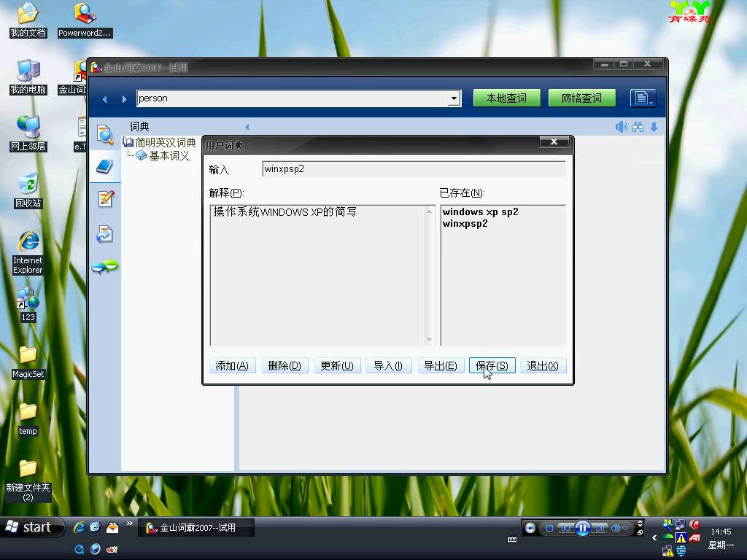The width and height of the screenshot is (747, 560).
Task: Click the person search input field
Action: point(293,98)
